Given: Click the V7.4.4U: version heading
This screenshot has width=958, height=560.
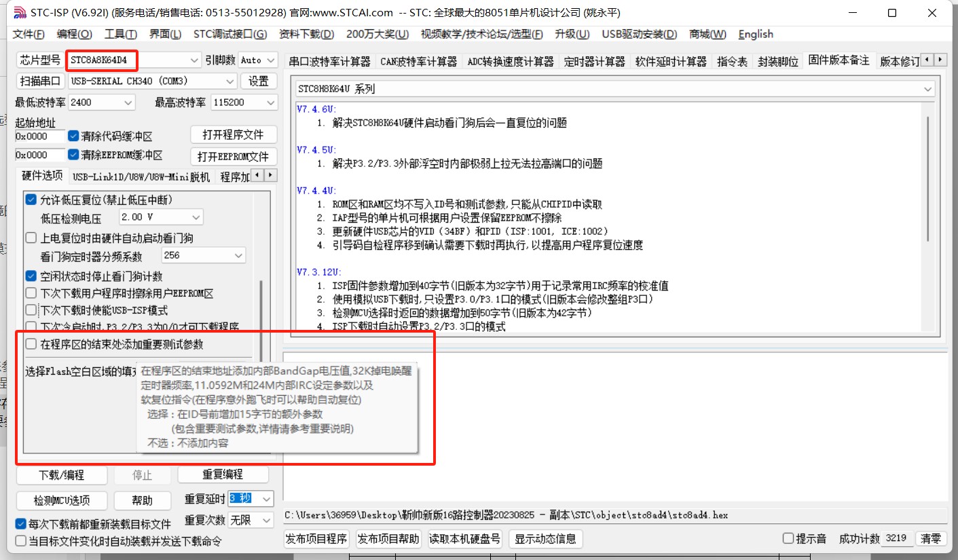Looking at the screenshot, I should (x=316, y=191).
